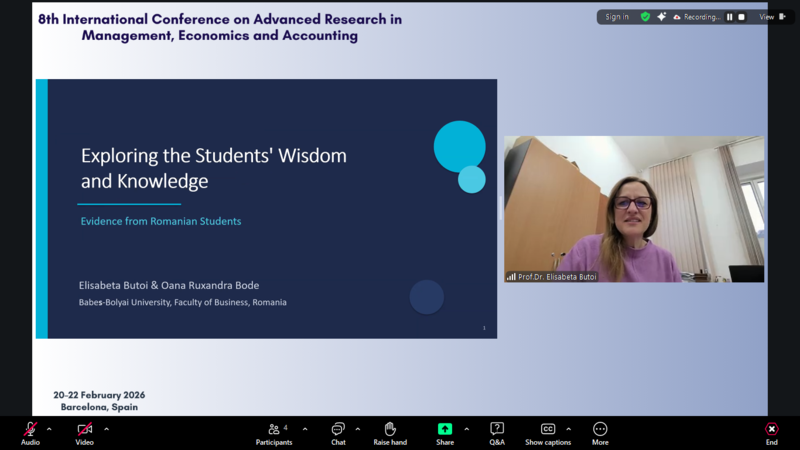The image size is (800, 450).
Task: Click the Sign in button
Action: coord(617,17)
